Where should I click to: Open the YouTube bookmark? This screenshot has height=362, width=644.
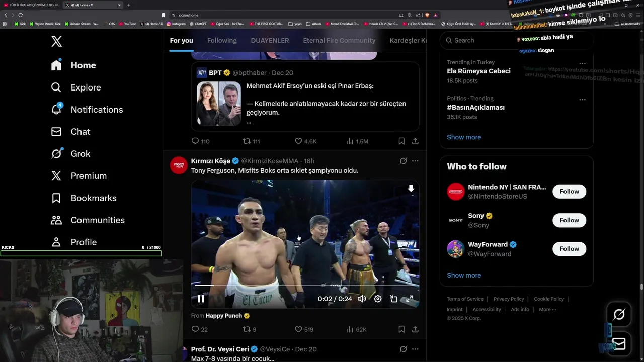click(x=127, y=24)
